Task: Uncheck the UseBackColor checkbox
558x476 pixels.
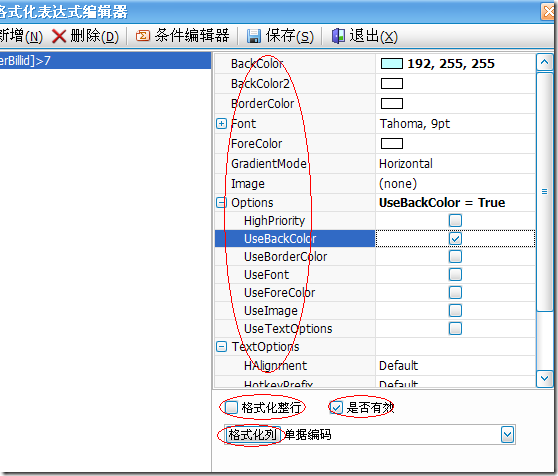Action: point(455,238)
